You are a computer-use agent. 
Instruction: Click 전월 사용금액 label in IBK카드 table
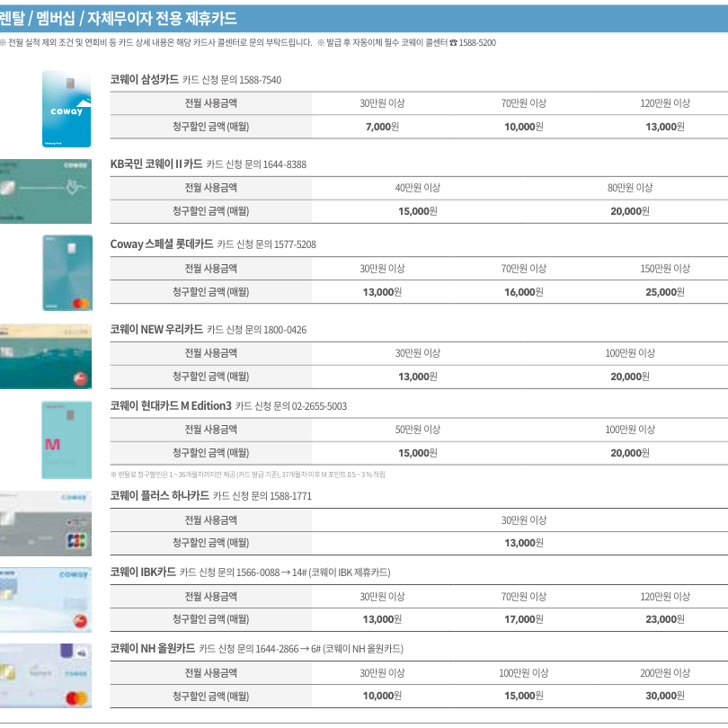[x=211, y=596]
